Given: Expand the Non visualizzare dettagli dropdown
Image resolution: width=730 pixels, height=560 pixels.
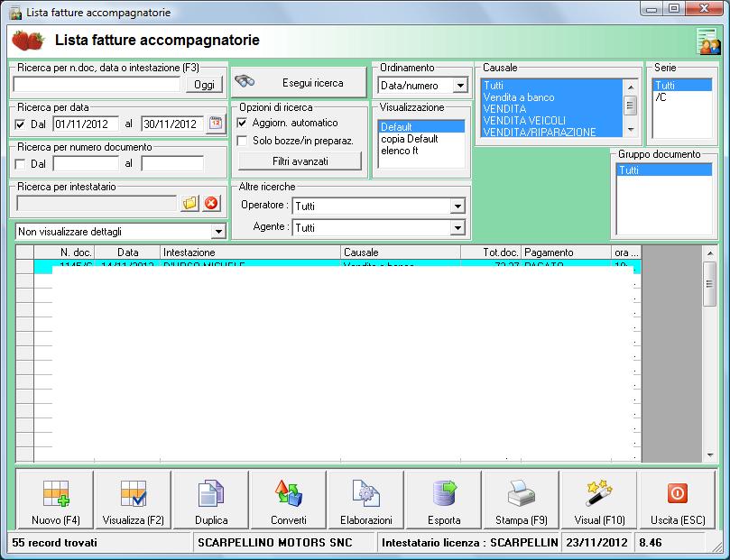Looking at the screenshot, I should [217, 232].
